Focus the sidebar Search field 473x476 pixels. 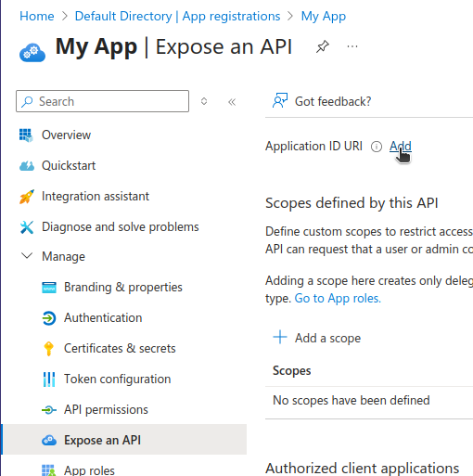point(102,101)
